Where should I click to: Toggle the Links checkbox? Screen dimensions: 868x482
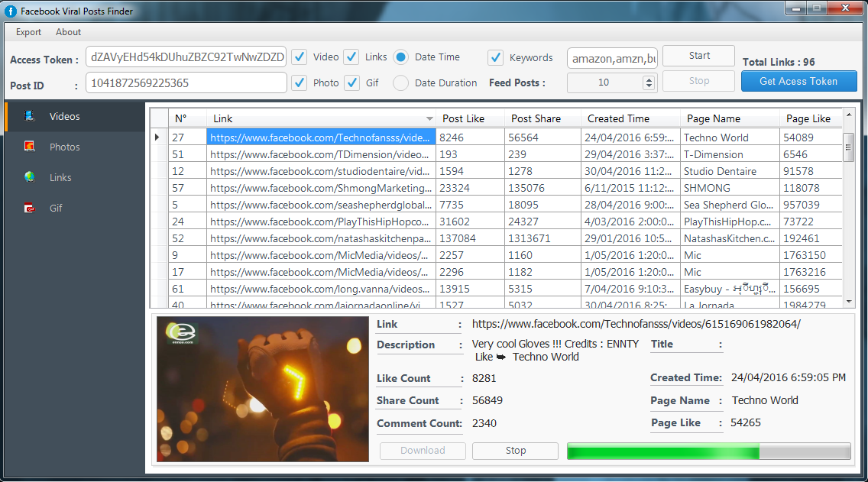351,57
